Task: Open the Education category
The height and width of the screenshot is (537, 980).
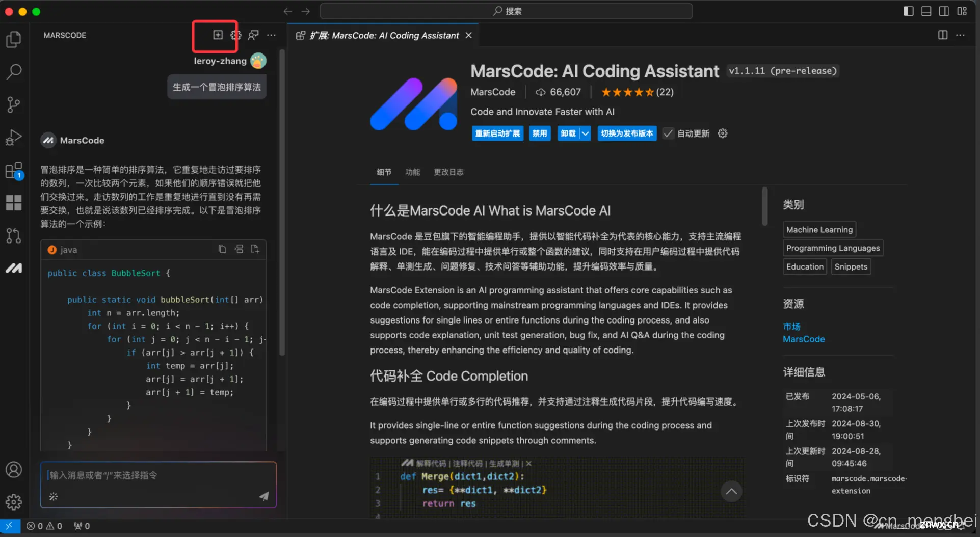Action: pyautogui.click(x=805, y=266)
